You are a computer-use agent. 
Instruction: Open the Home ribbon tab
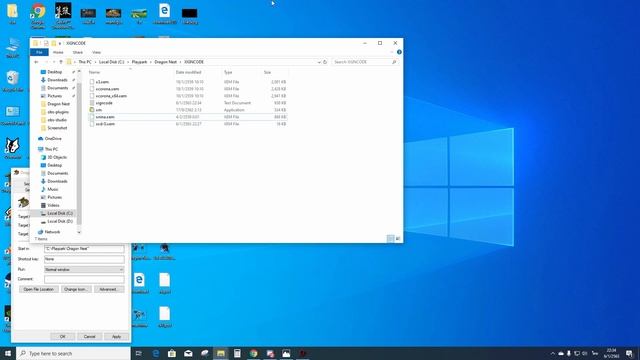coord(58,52)
